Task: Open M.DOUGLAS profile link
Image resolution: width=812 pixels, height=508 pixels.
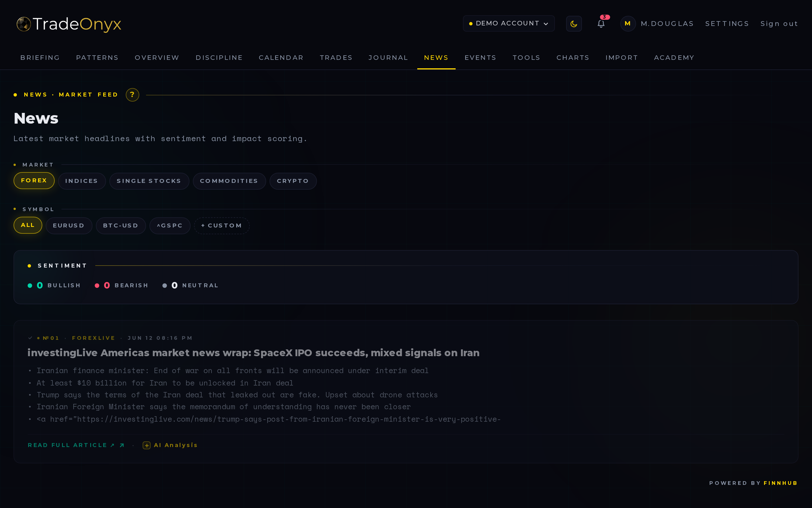Action: [x=667, y=24]
